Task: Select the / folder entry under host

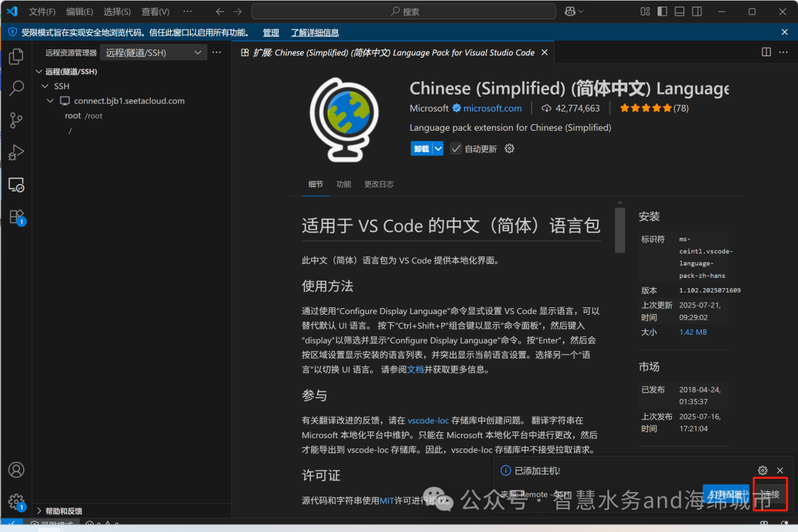Action: click(70, 131)
